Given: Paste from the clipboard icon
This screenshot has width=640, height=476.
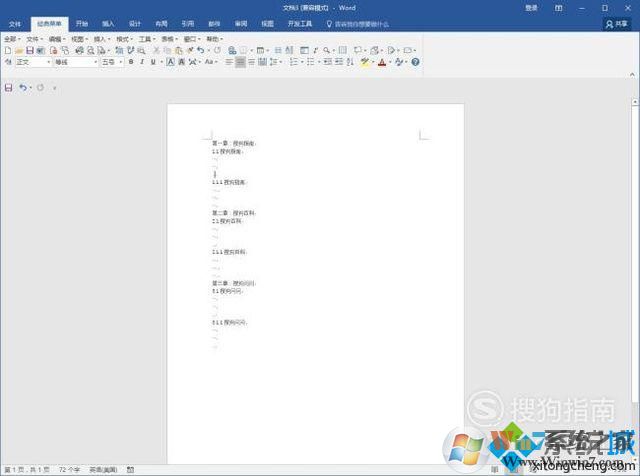Looking at the screenshot, I should (179, 51).
